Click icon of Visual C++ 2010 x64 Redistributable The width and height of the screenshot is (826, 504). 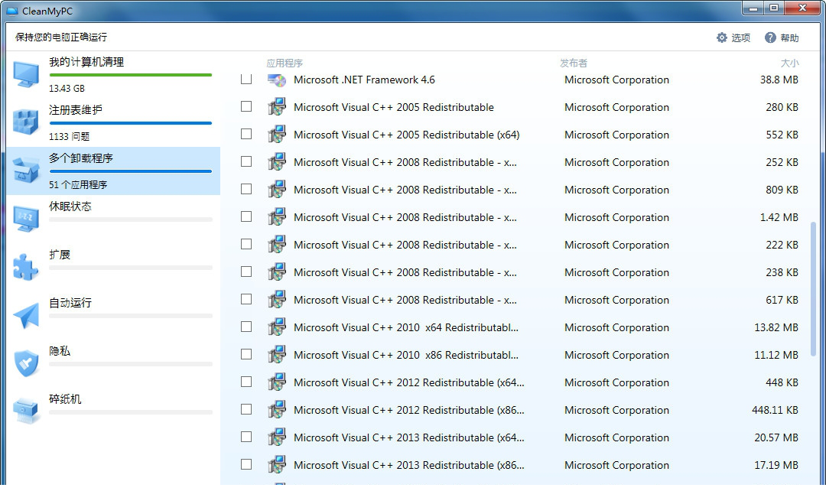pos(277,327)
